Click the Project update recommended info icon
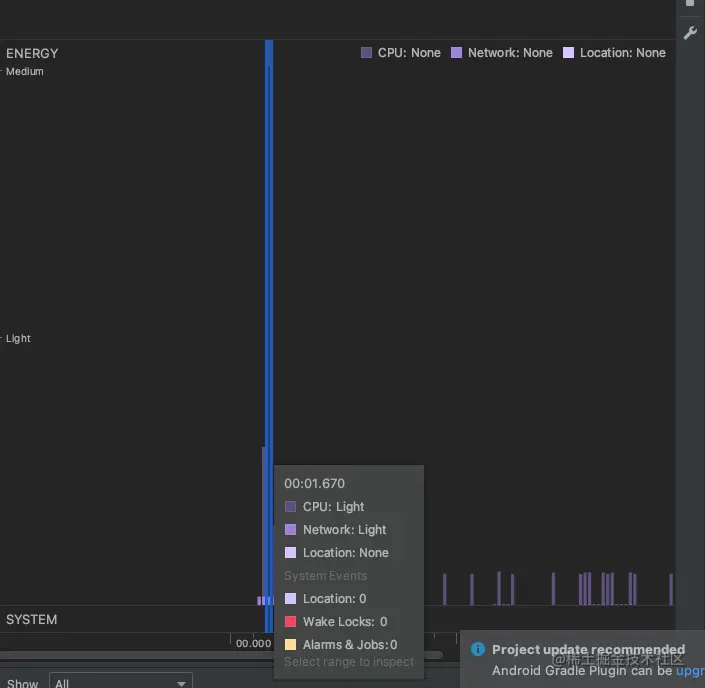This screenshot has width=705, height=688. [477, 649]
